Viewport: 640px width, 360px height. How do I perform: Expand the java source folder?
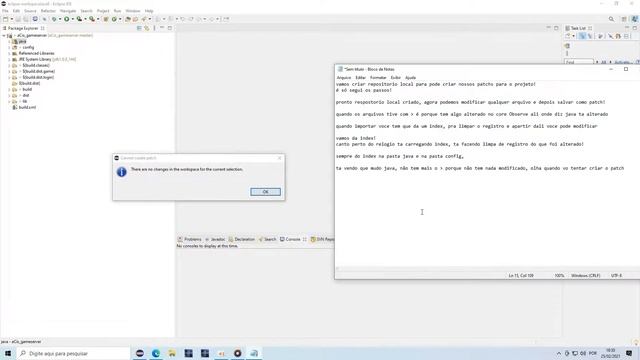tap(9, 42)
